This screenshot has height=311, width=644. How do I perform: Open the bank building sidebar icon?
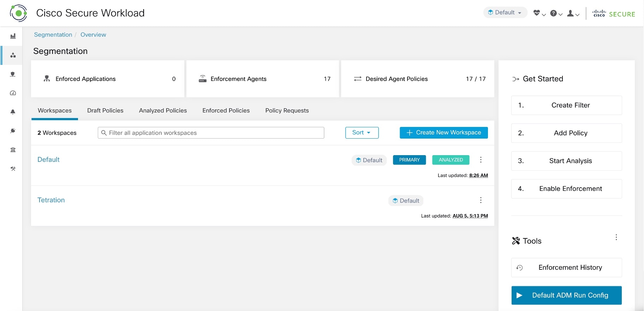click(x=13, y=150)
